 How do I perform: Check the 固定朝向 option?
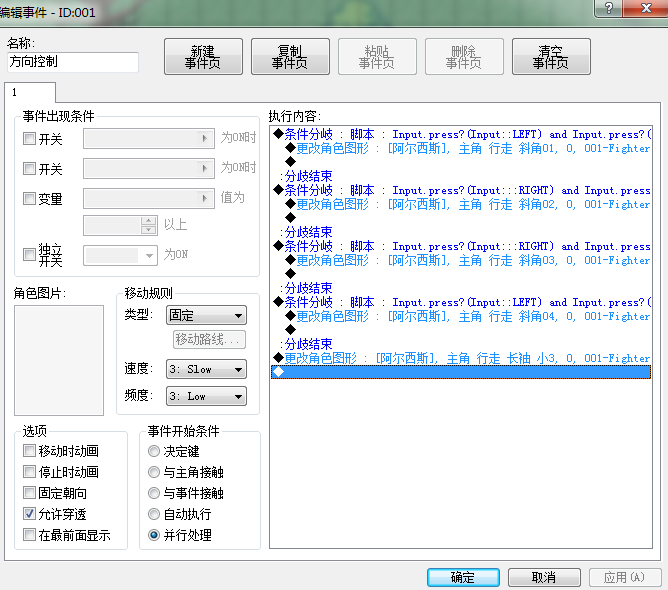coord(29,493)
